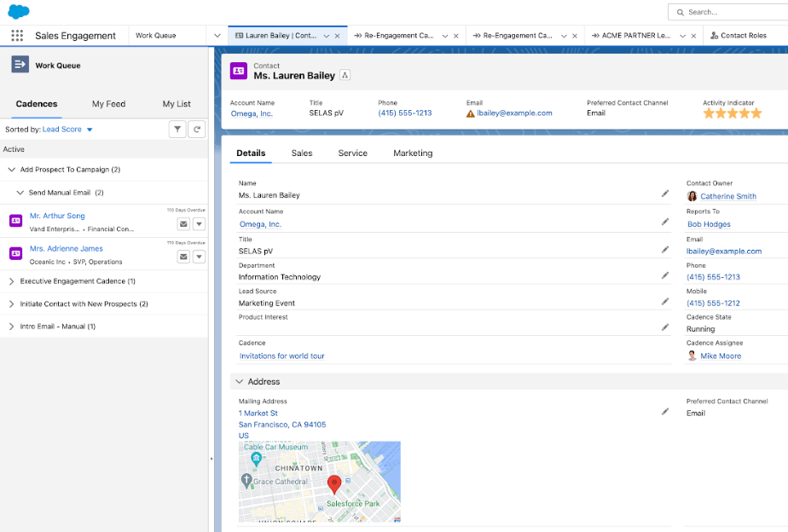This screenshot has height=532, width=788.
Task: Open ACME PARTNER tab dropdown arrow
Action: pyautogui.click(x=682, y=36)
